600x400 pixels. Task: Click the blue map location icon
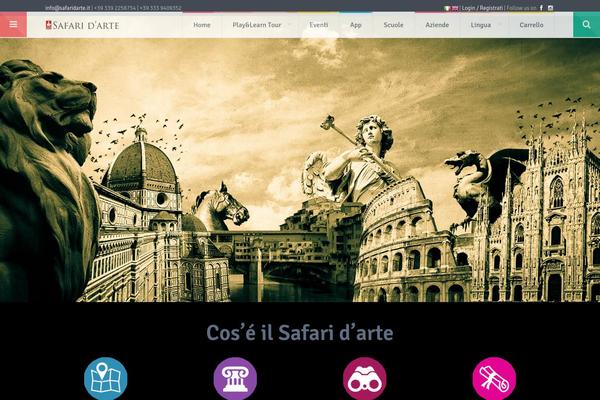tap(106, 379)
